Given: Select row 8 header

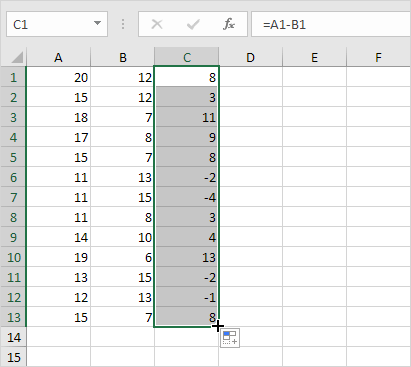Looking at the screenshot, I should tap(13, 217).
